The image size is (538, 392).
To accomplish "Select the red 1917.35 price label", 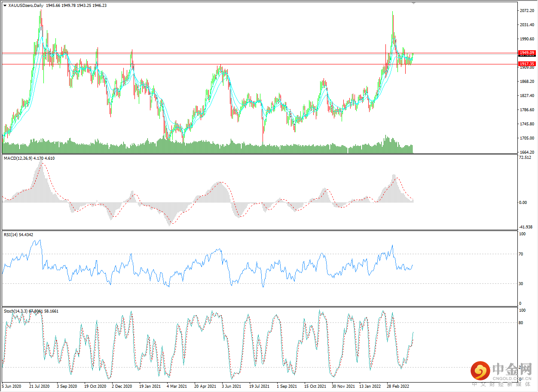I will 526,64.
